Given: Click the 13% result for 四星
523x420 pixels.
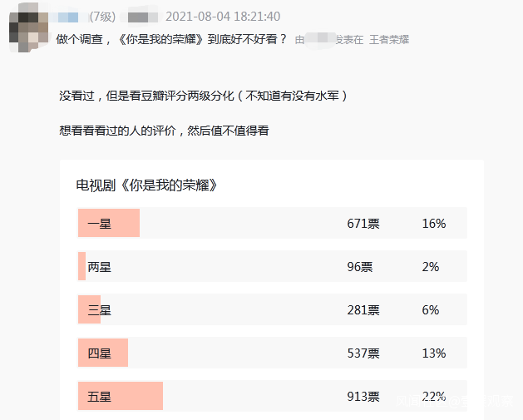Looking at the screenshot, I should tap(434, 353).
